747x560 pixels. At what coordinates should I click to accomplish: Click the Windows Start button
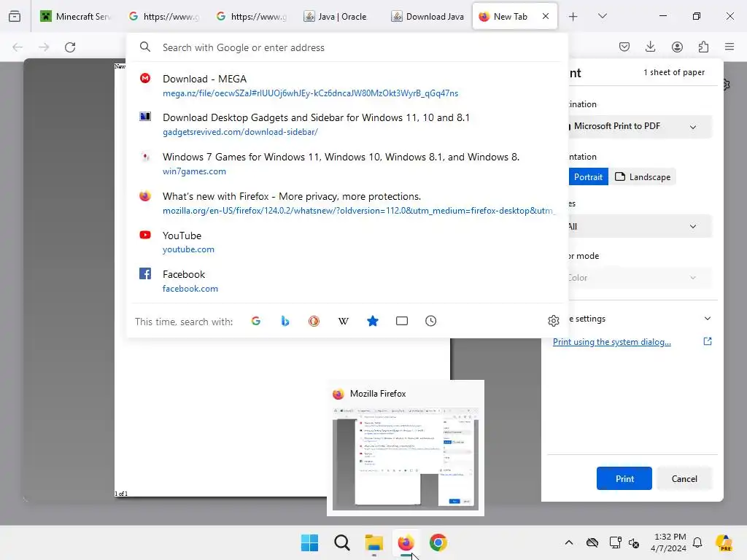pyautogui.click(x=309, y=542)
